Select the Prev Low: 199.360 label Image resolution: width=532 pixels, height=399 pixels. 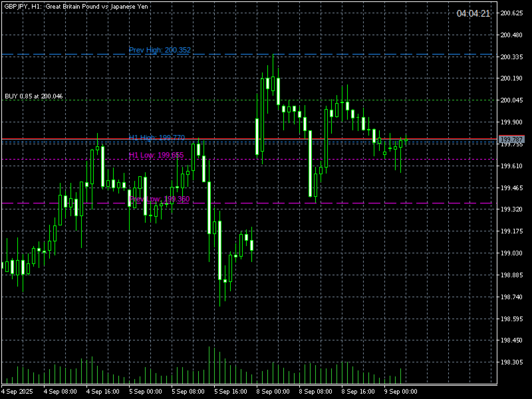click(x=160, y=199)
